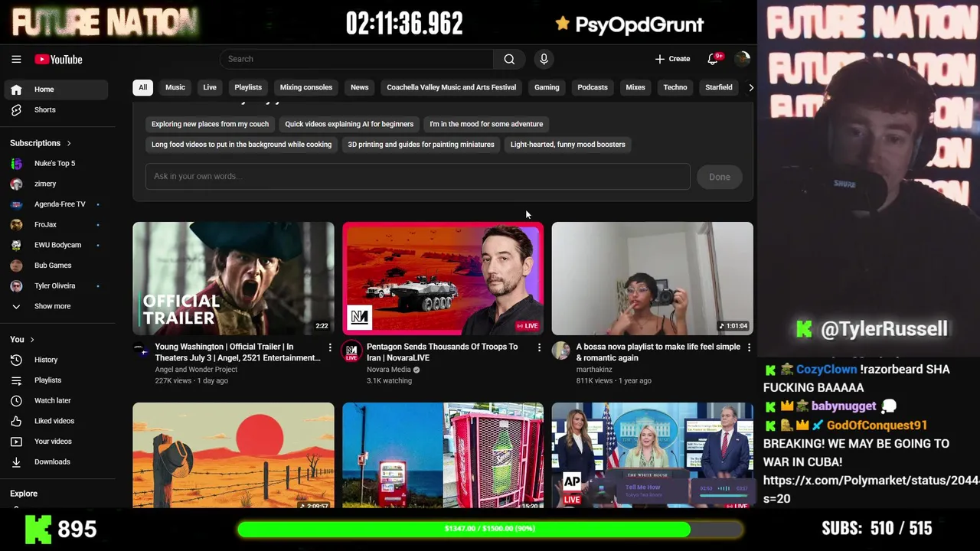Open EWU Bodycam subscription
The image size is (980, 551).
[55, 245]
